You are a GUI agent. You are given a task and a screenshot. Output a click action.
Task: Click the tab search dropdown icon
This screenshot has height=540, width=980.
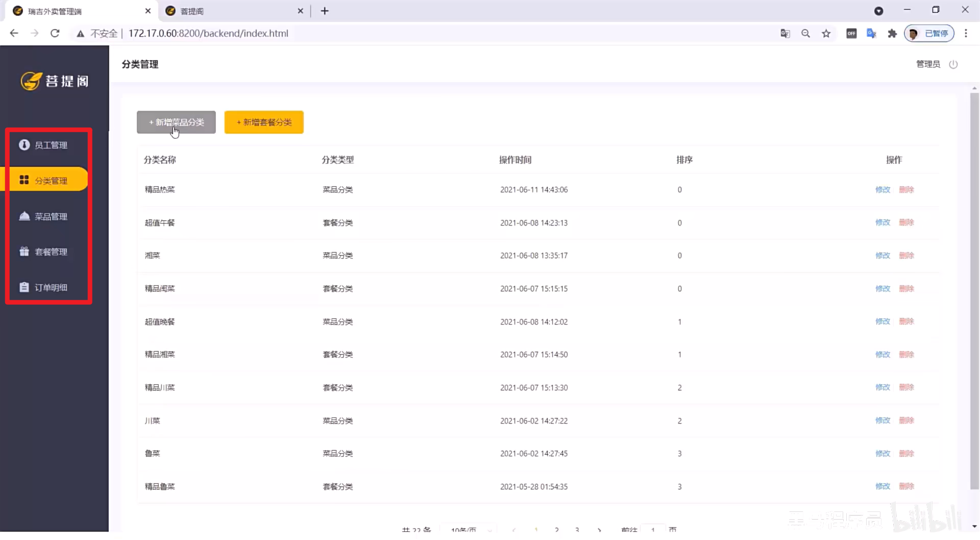pos(878,11)
